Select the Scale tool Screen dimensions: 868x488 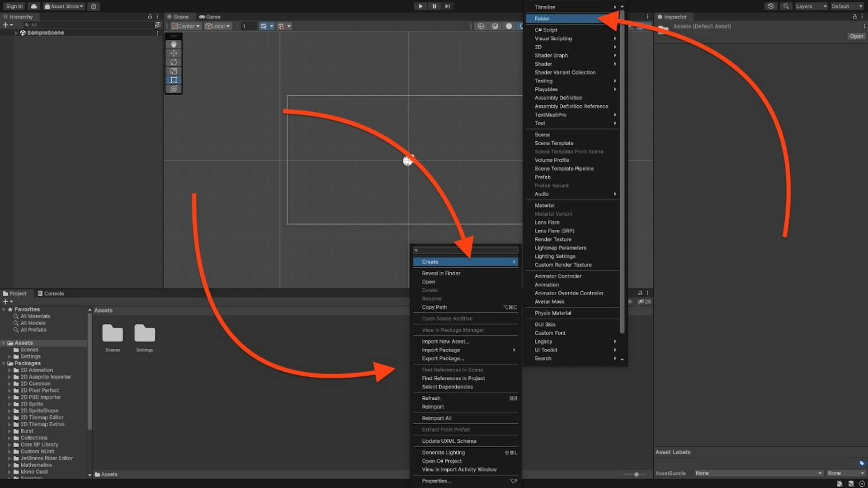tap(174, 71)
